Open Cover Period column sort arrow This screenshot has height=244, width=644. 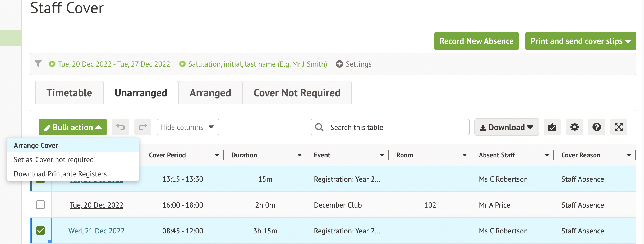coord(217,155)
